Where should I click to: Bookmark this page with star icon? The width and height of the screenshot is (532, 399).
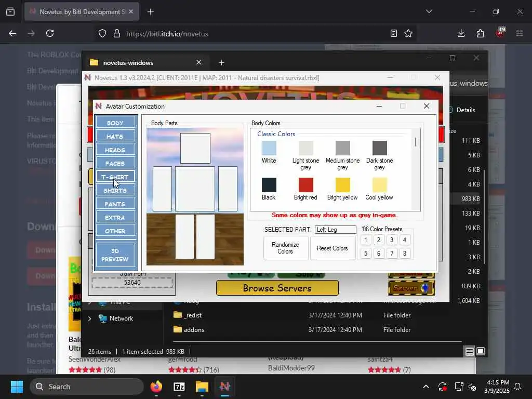[408, 33]
